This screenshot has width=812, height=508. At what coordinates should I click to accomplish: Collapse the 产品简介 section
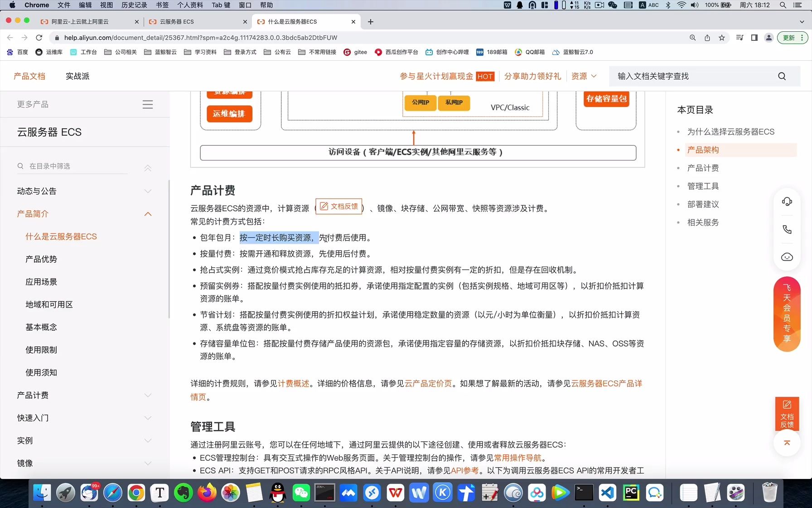click(x=148, y=214)
